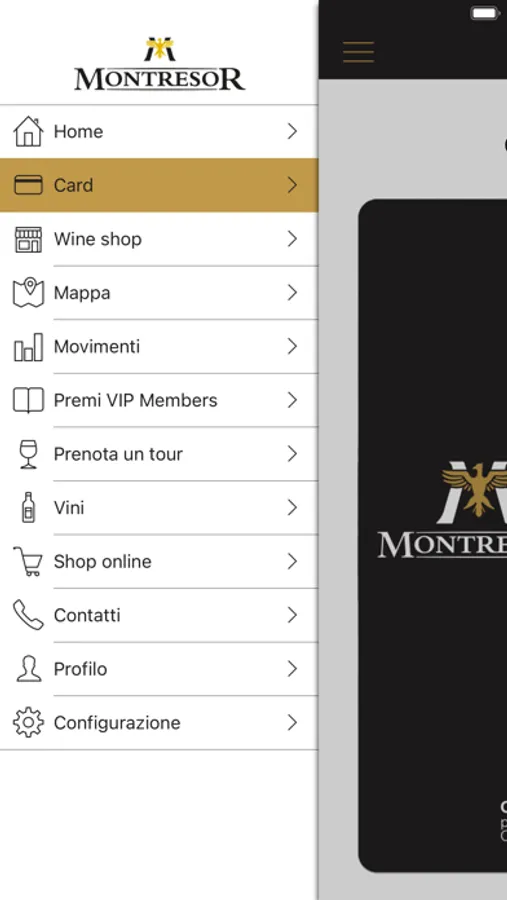Viewport: 507px width, 900px height.
Task: Tap the storefront icon for Wine shop
Action: tap(28, 239)
